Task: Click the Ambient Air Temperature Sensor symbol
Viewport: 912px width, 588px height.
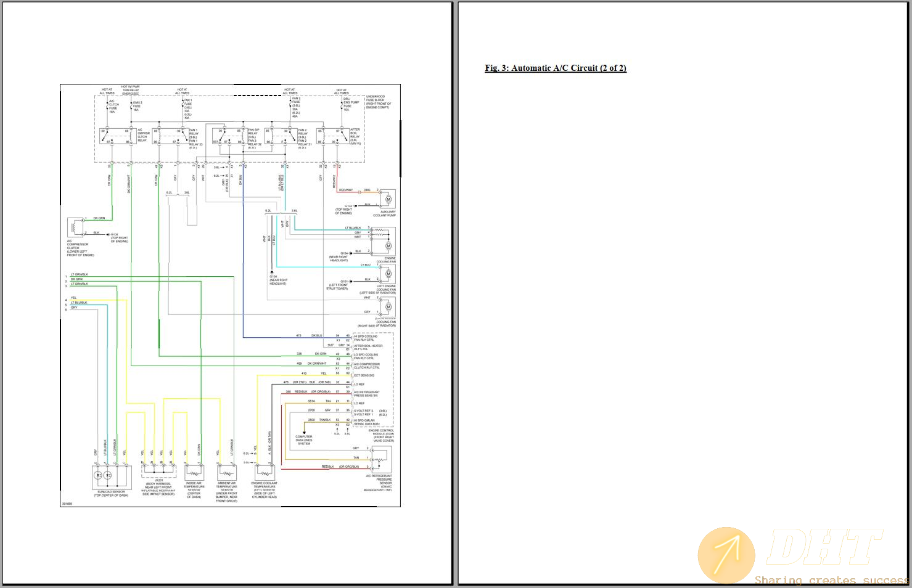Action: pos(226,473)
